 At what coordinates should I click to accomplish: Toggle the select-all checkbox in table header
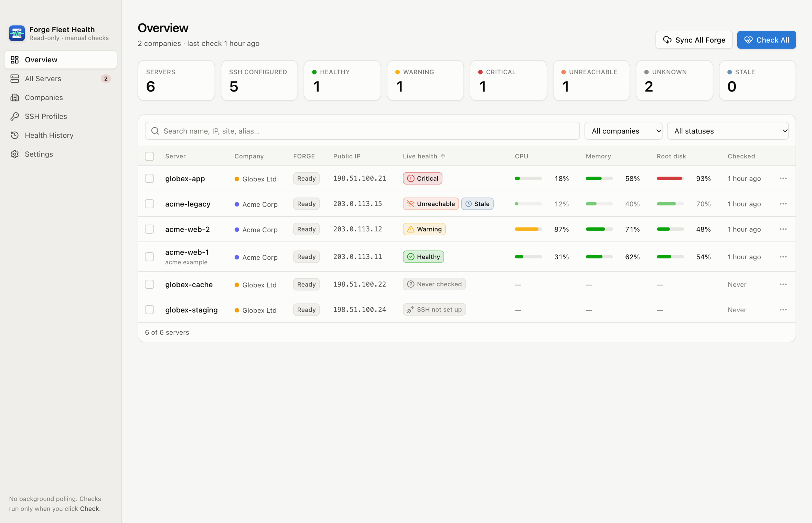click(x=149, y=157)
